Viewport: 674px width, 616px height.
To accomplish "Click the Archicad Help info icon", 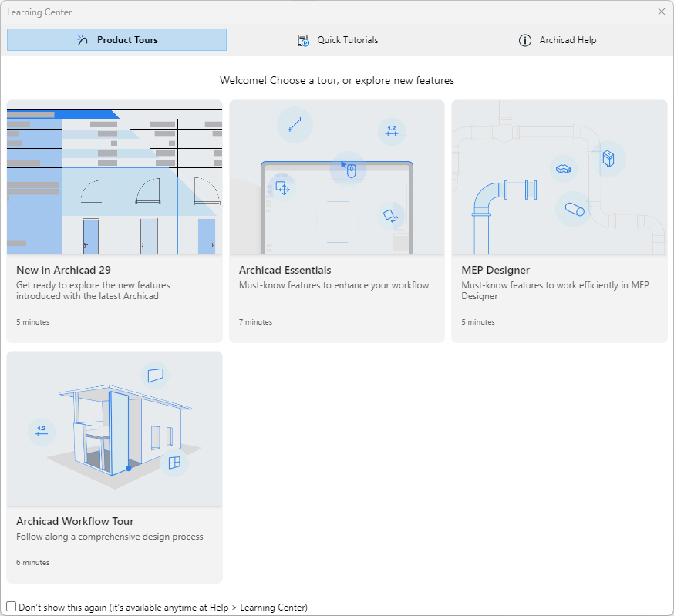I will [x=525, y=40].
